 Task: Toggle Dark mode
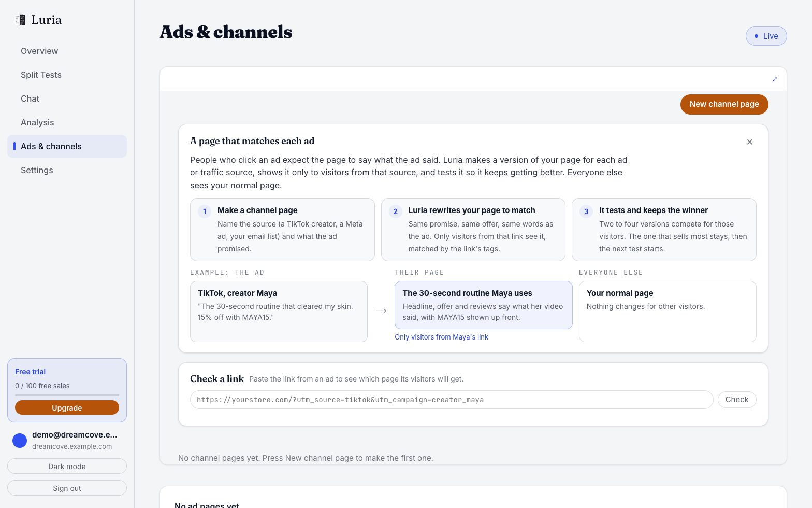[67, 467]
